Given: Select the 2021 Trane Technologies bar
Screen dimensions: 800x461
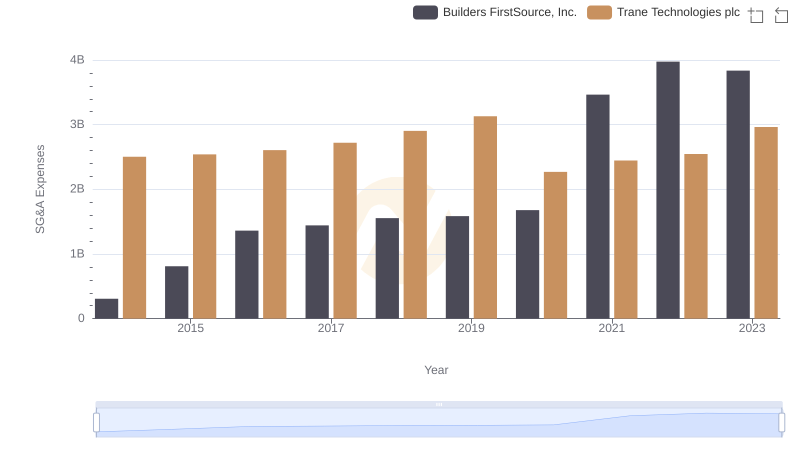Looking at the screenshot, I should click(626, 240).
